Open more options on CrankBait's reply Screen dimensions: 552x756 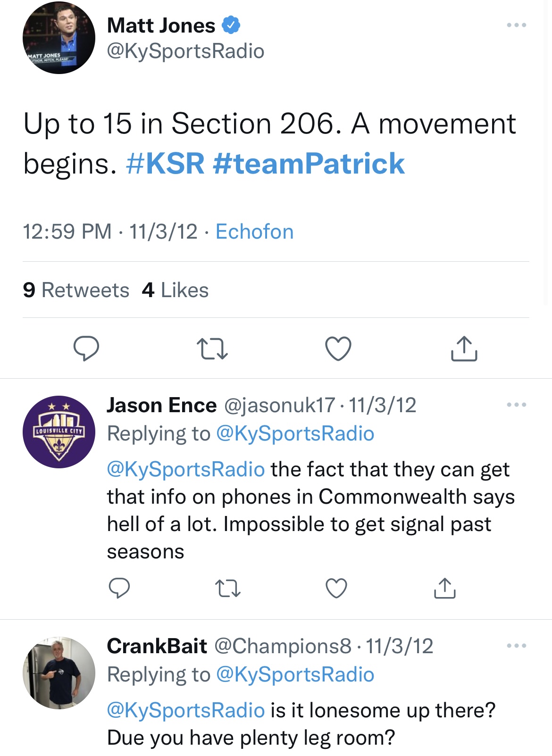[516, 646]
